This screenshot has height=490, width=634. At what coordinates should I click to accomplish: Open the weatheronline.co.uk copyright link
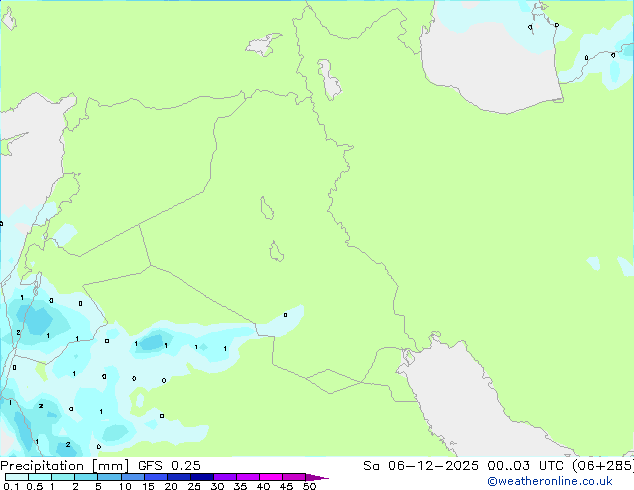point(549,482)
